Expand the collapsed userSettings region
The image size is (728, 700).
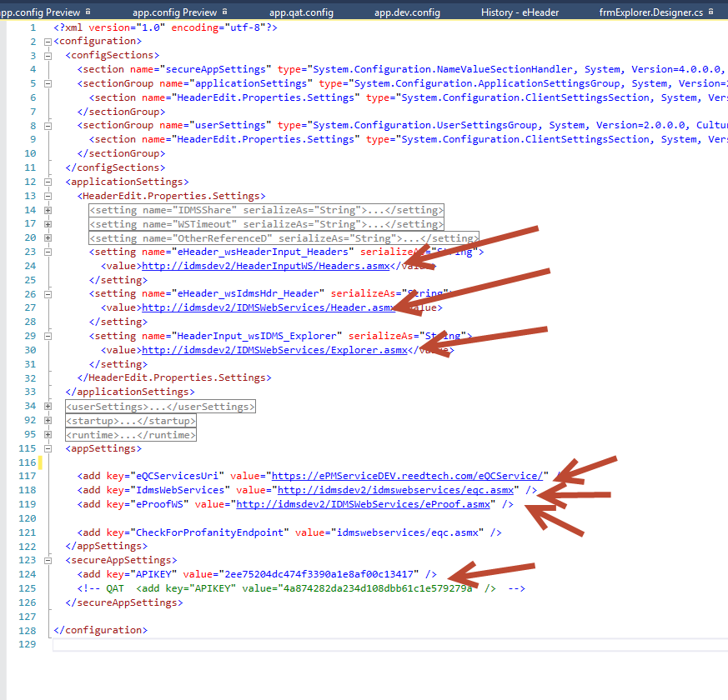pyautogui.click(x=48, y=406)
